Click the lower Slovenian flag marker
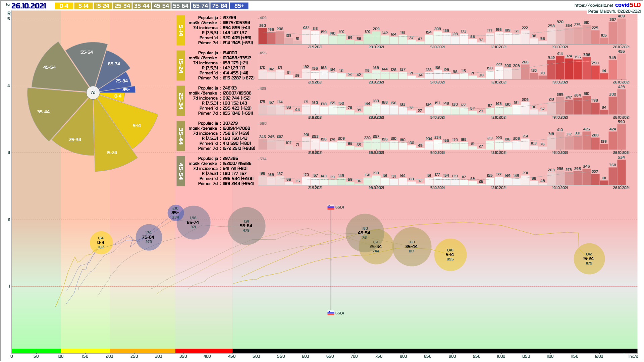 pos(331,313)
